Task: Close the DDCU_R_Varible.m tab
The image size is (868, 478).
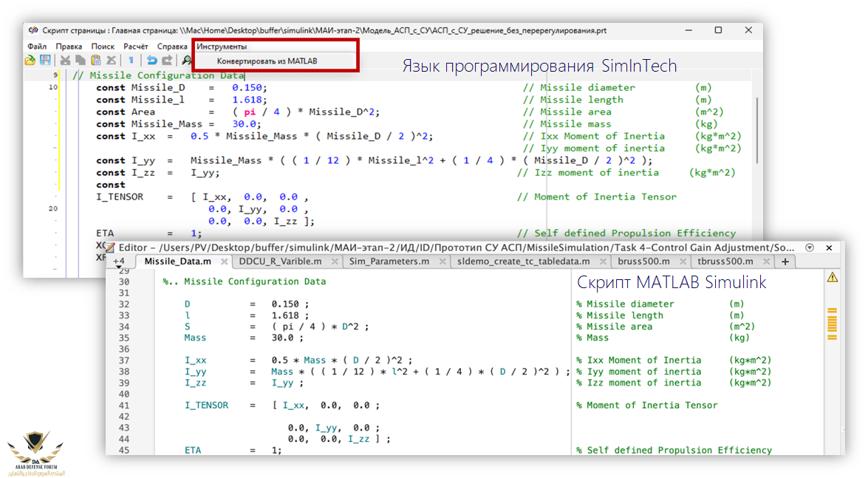Action: coord(335,262)
